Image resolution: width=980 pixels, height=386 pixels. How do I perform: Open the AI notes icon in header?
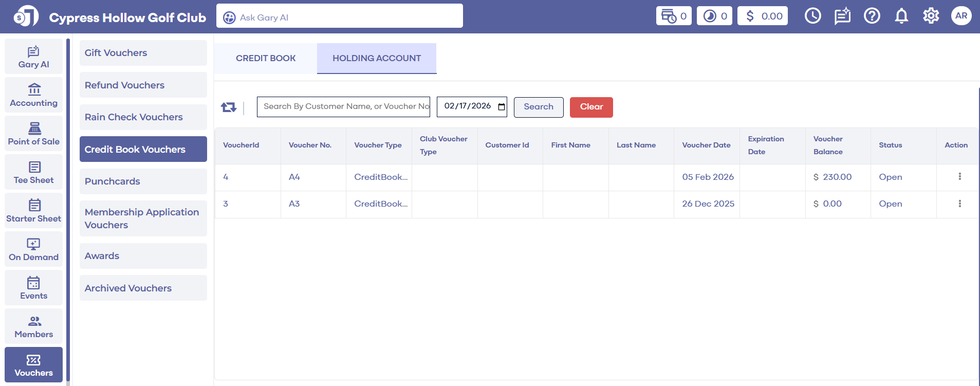(x=842, y=16)
